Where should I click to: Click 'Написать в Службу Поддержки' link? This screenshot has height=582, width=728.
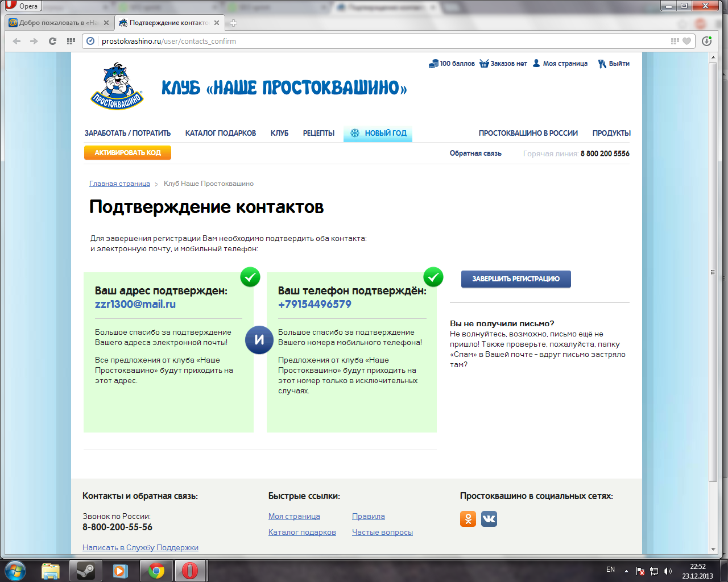(x=140, y=547)
